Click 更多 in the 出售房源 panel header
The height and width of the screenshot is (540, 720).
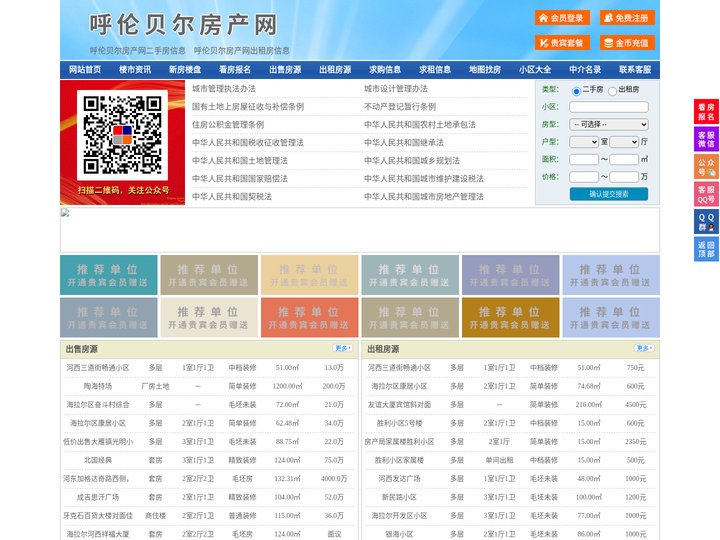pos(343,349)
